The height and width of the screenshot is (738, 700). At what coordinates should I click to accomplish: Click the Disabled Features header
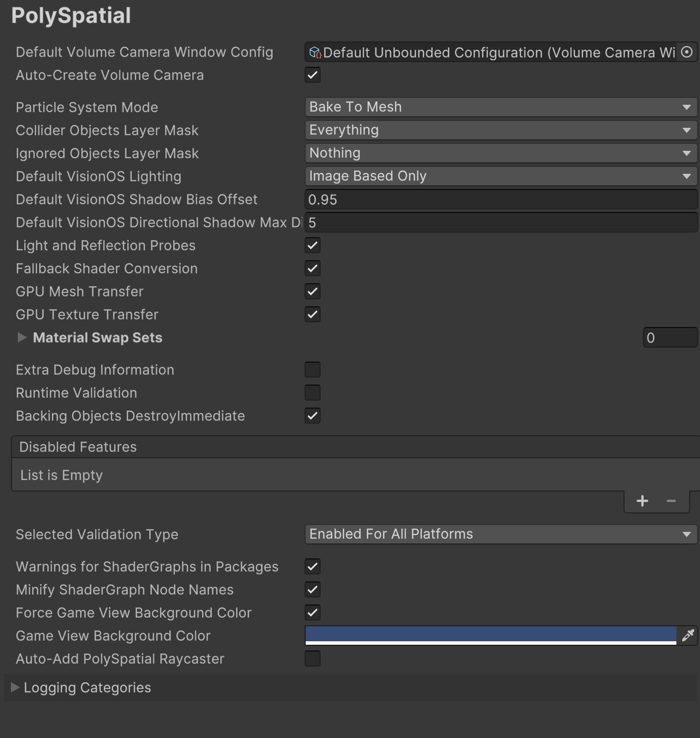click(x=78, y=447)
